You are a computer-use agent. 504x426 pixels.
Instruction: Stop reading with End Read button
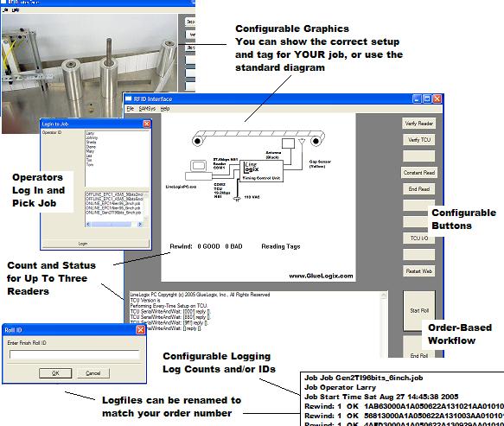418,189
